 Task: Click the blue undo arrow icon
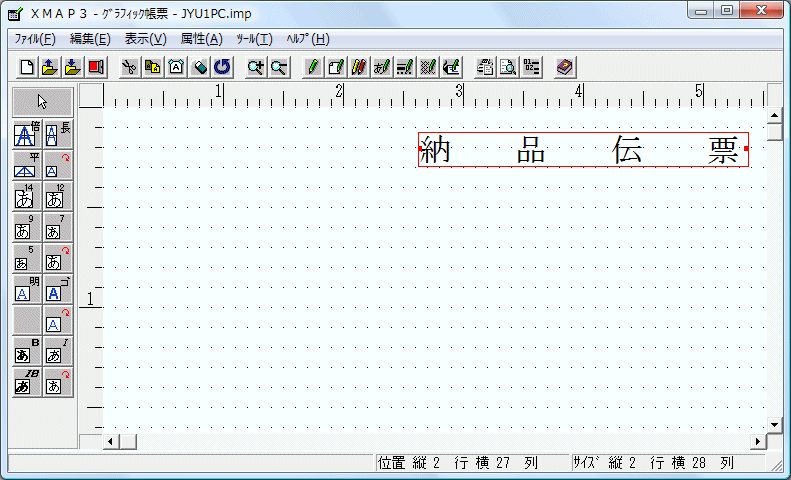coord(222,67)
